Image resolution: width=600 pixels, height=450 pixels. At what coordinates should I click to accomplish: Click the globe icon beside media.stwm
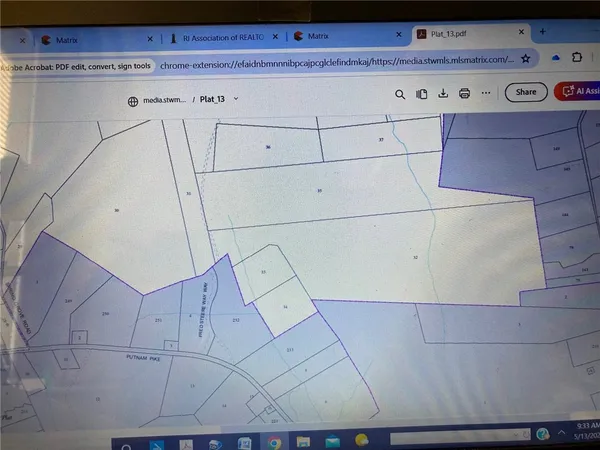pos(133,100)
